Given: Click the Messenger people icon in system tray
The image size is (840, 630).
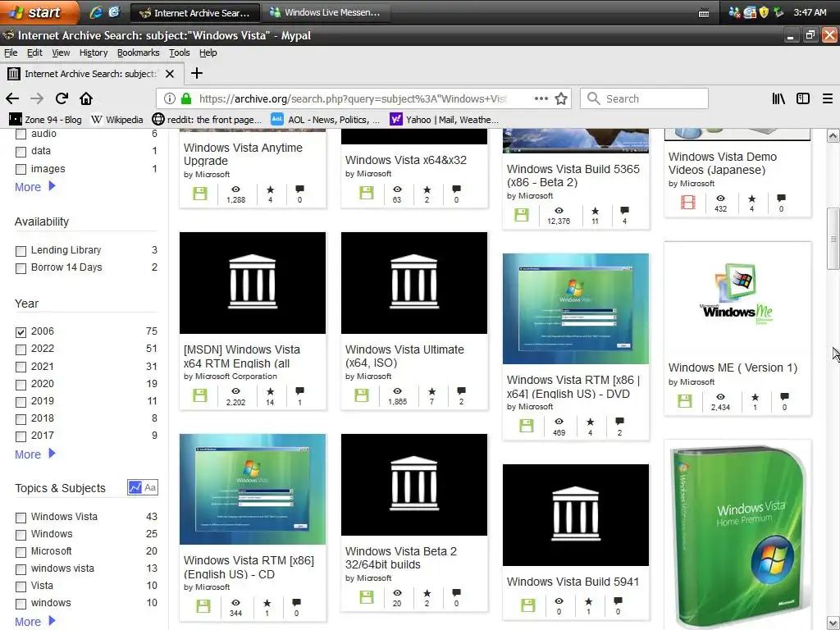Looking at the screenshot, I should tap(734, 11).
